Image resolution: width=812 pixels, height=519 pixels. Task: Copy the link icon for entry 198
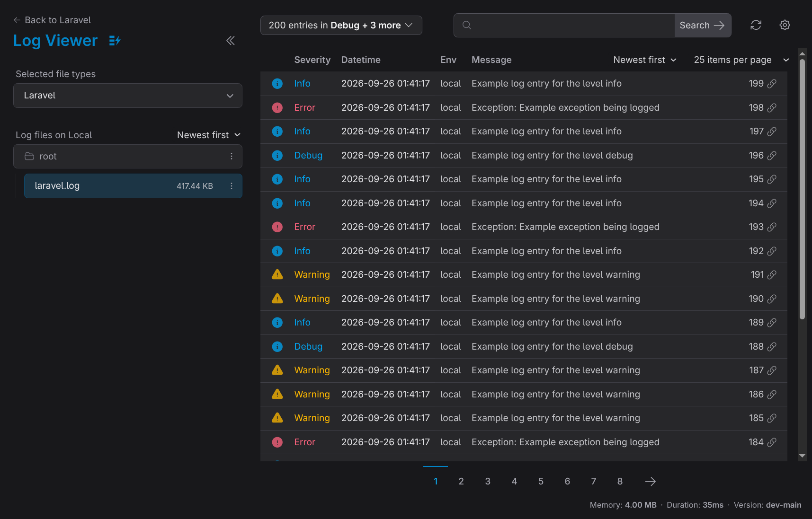click(x=772, y=108)
